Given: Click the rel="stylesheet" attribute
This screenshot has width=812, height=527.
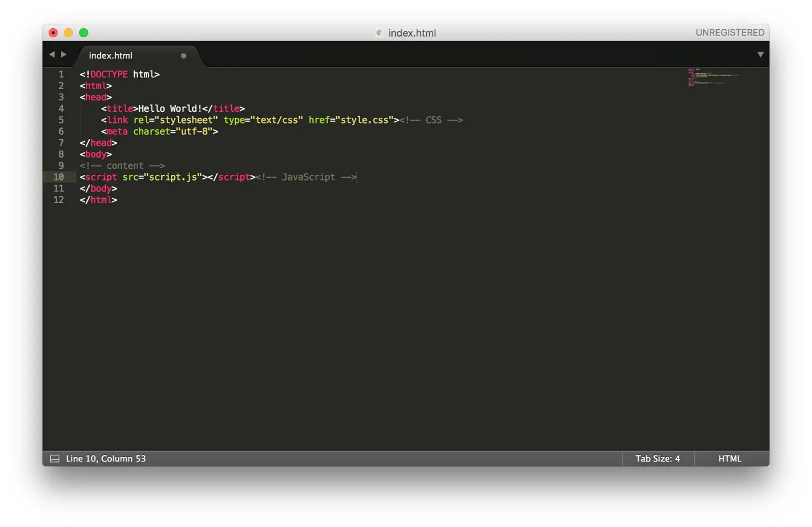Looking at the screenshot, I should pos(175,120).
